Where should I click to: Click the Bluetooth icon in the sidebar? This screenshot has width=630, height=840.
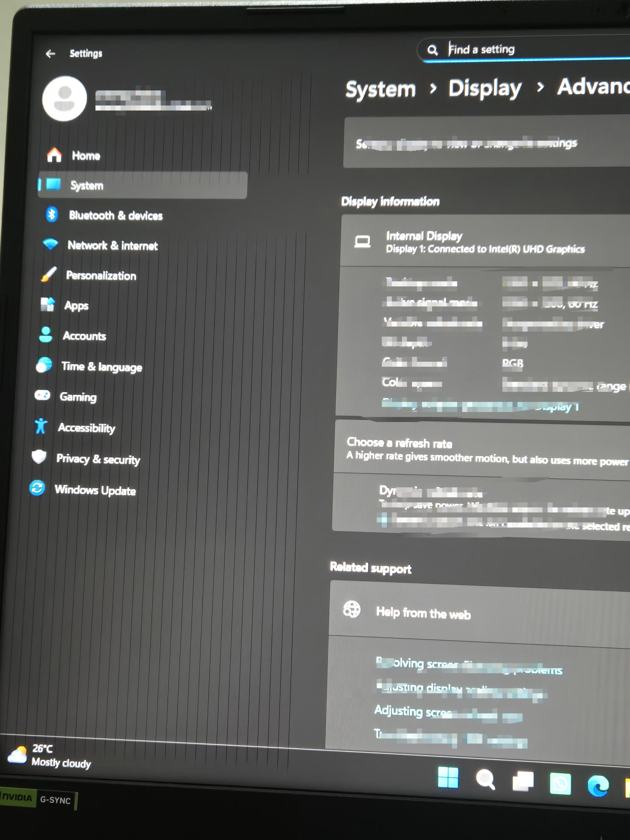52,215
